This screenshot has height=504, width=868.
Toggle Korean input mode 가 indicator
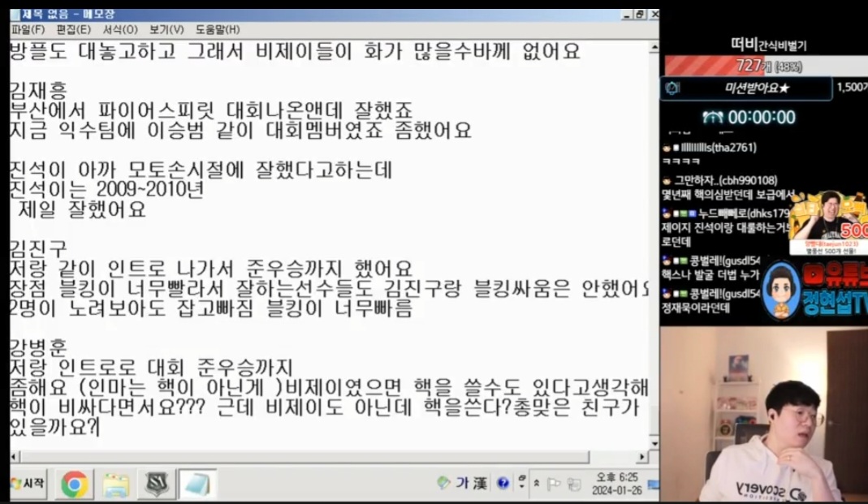point(460,483)
